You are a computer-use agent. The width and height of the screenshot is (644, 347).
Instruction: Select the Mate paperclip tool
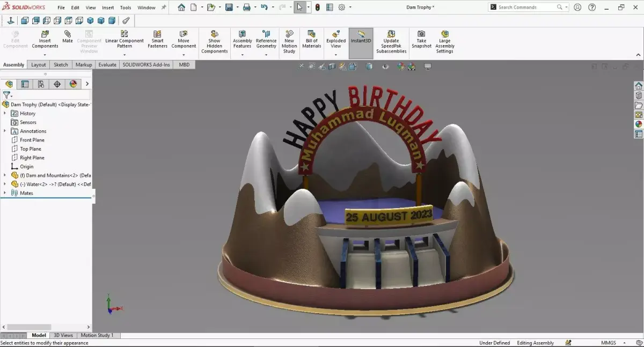point(68,37)
